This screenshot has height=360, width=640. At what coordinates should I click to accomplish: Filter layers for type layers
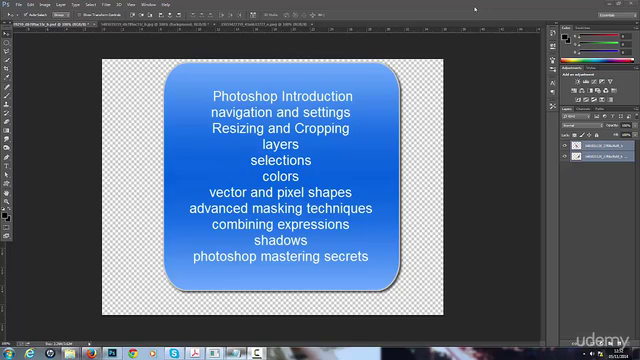(613, 117)
